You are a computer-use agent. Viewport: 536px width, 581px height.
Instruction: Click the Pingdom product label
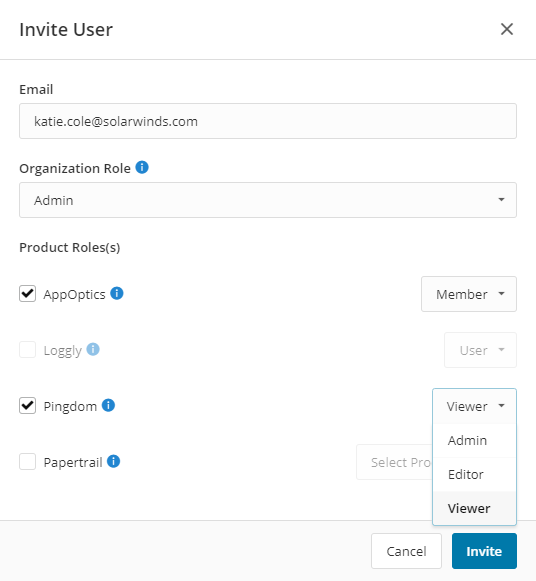pyautogui.click(x=70, y=406)
